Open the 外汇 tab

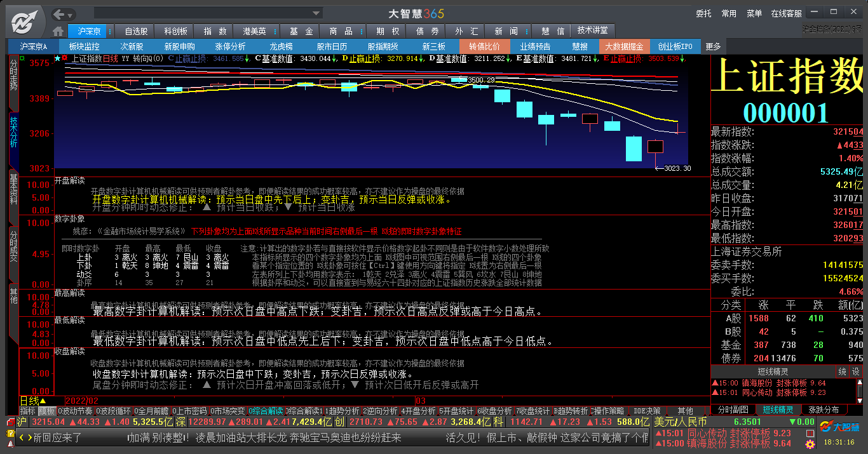point(466,31)
